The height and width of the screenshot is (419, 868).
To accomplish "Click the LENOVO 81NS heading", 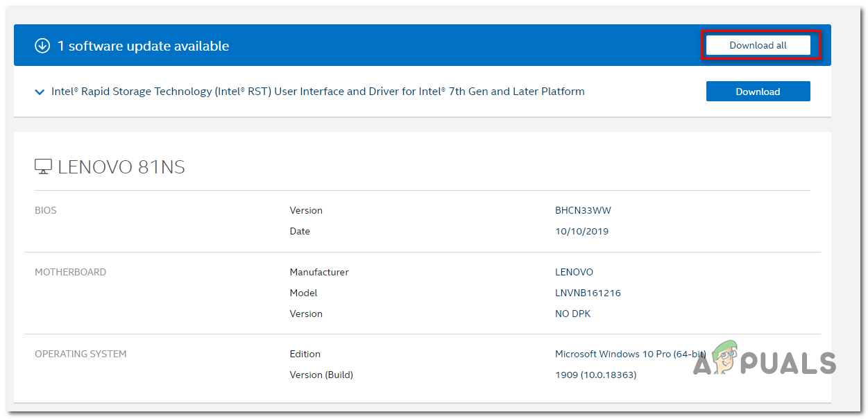I will click(x=121, y=167).
